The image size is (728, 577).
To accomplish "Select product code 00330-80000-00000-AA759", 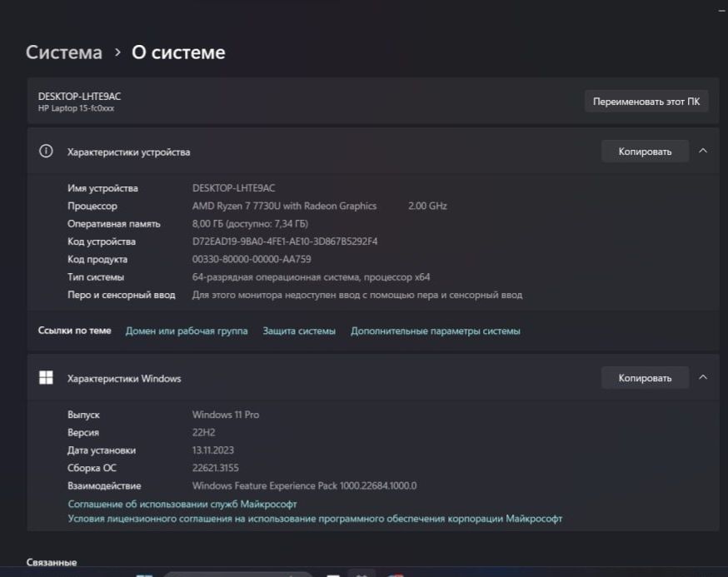I will pyautogui.click(x=252, y=259).
